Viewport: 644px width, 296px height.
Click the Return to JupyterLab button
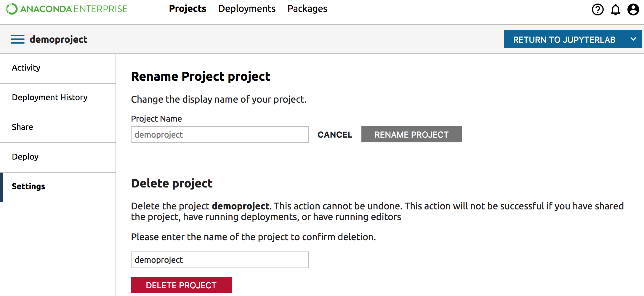(x=564, y=39)
